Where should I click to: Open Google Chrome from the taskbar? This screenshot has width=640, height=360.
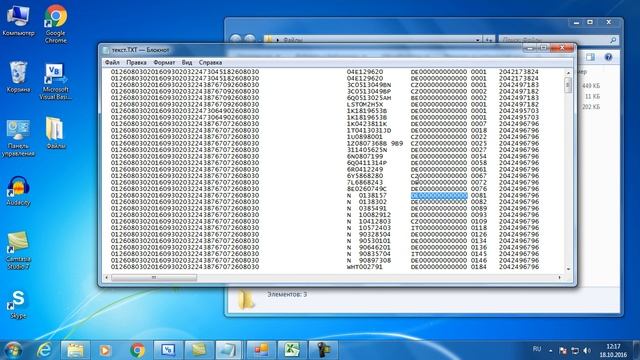point(137,350)
